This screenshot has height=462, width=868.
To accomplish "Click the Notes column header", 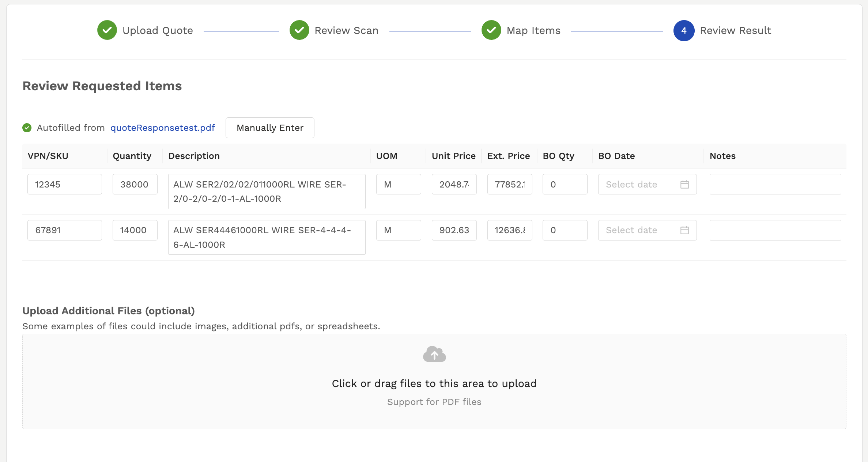I will (722, 156).
